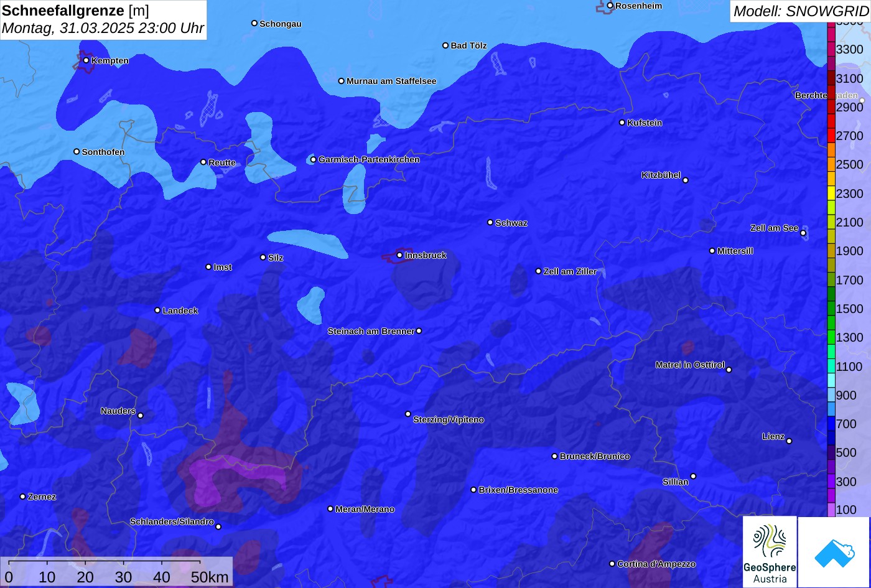
Task: Click the yellow 2300 m legend swatch
Action: pos(831,194)
